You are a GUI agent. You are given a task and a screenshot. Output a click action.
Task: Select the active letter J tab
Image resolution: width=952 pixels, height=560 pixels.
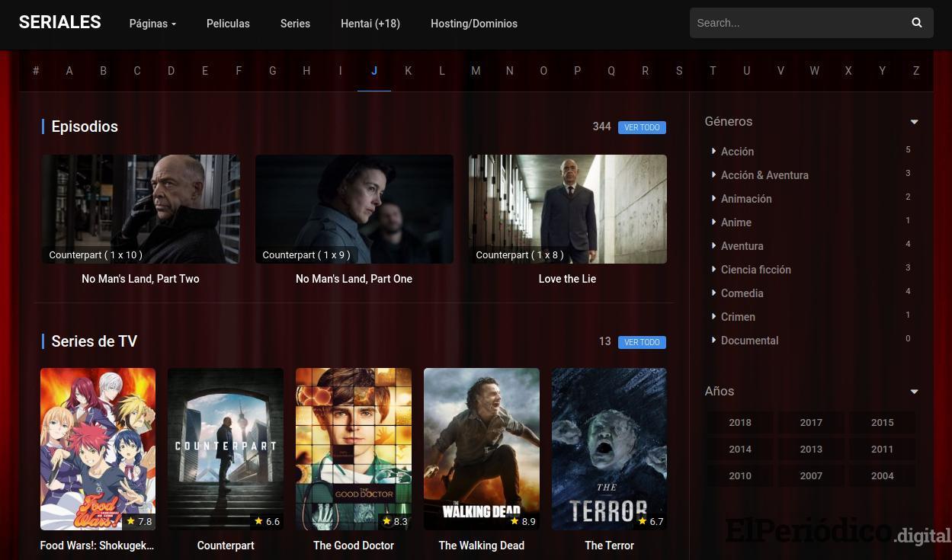point(374,71)
